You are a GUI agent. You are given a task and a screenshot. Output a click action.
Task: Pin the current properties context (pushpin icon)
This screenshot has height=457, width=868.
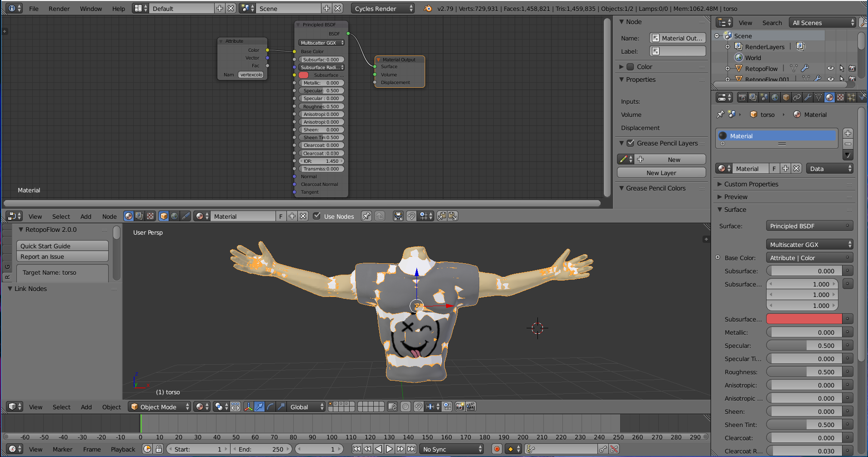tap(720, 114)
